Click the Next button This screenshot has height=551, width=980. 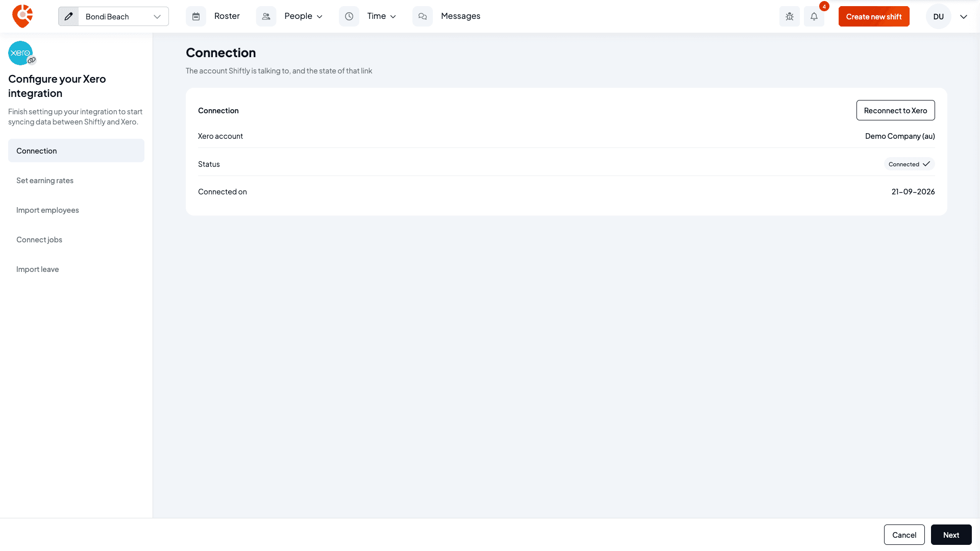[x=951, y=535]
